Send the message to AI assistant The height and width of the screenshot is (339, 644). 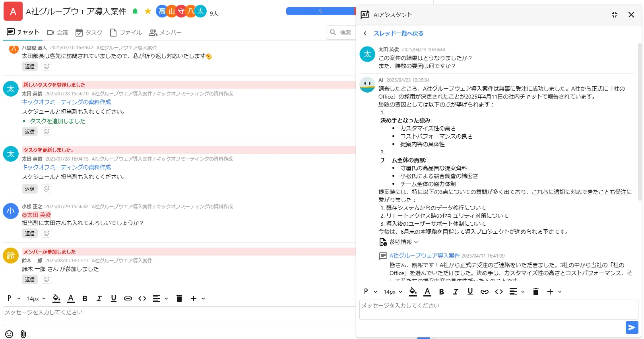[632, 327]
